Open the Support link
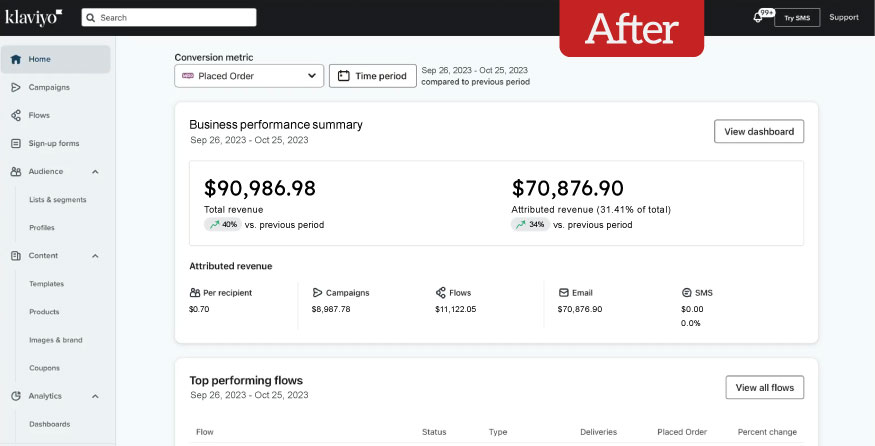 coord(843,18)
